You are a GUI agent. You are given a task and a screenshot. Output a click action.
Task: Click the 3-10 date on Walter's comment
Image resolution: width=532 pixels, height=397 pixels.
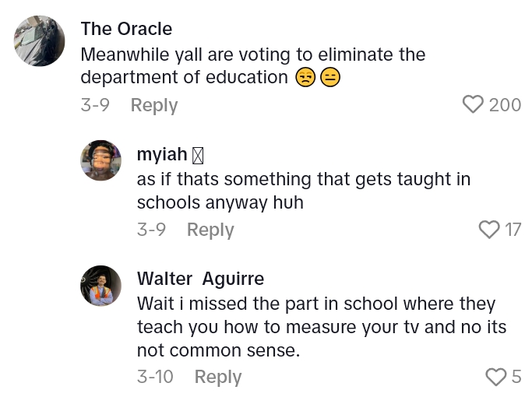(155, 377)
